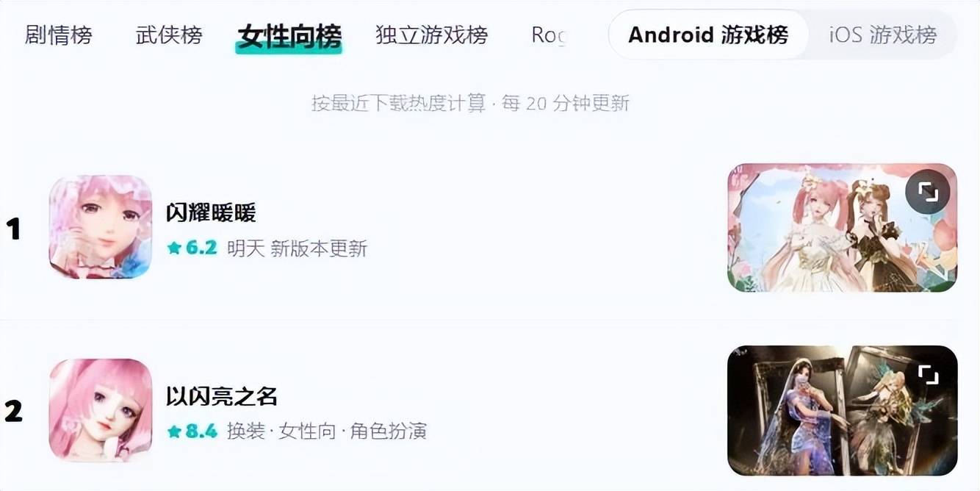The width and height of the screenshot is (980, 491).
Task: Click the 换装 tag under 以闪亮之名
Action: click(245, 431)
